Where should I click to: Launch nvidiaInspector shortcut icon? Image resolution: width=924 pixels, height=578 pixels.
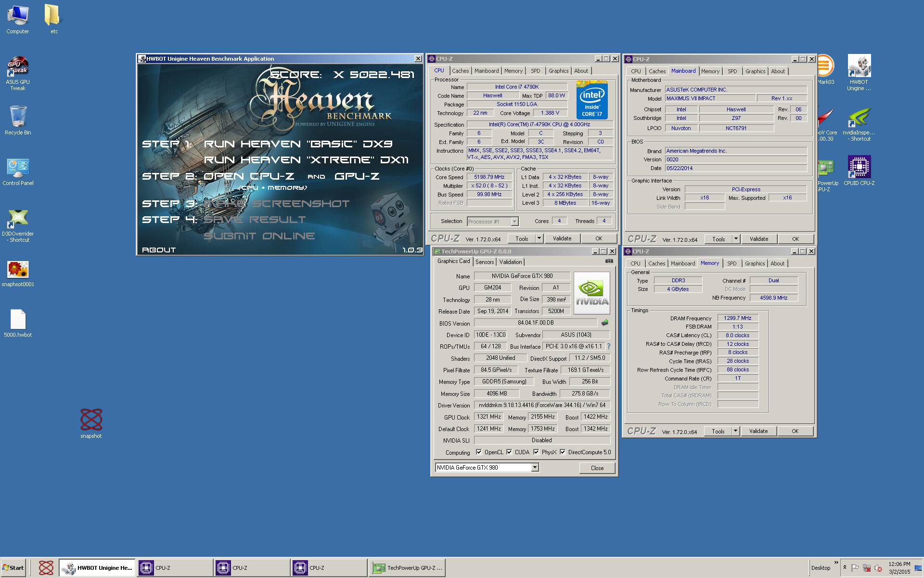coord(859,124)
